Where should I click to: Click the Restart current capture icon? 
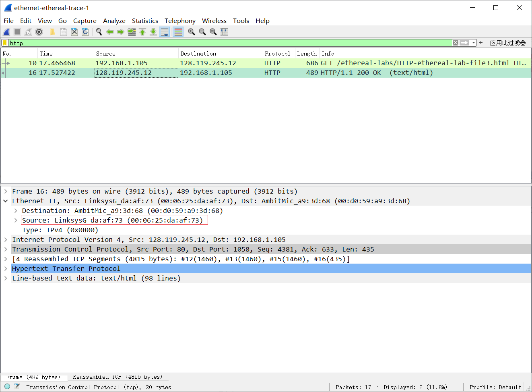point(28,32)
